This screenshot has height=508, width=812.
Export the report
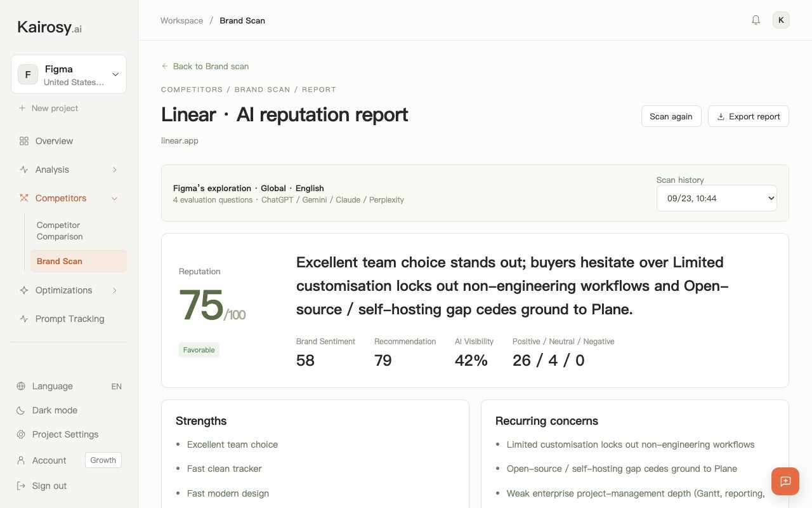[x=749, y=116]
